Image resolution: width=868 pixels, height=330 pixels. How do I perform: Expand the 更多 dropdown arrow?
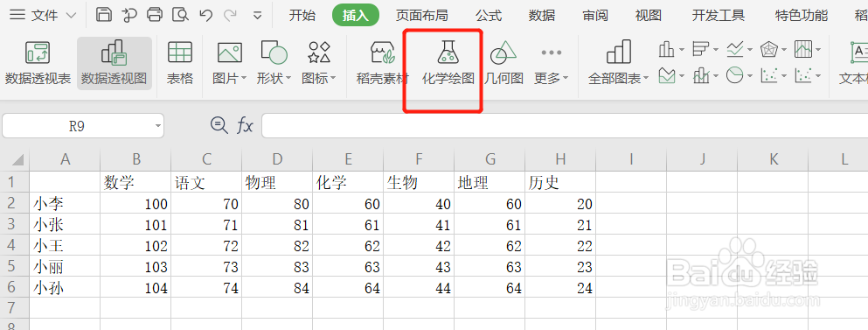click(566, 79)
